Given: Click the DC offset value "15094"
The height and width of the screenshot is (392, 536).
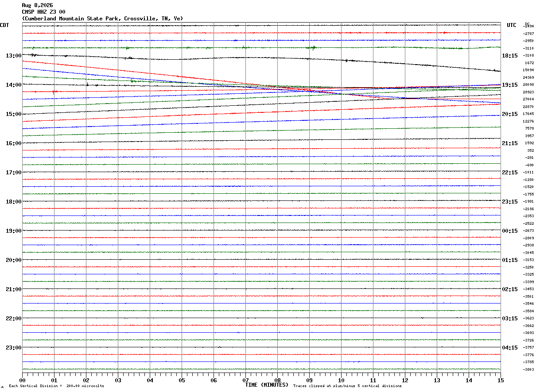Looking at the screenshot, I should pos(528,70).
